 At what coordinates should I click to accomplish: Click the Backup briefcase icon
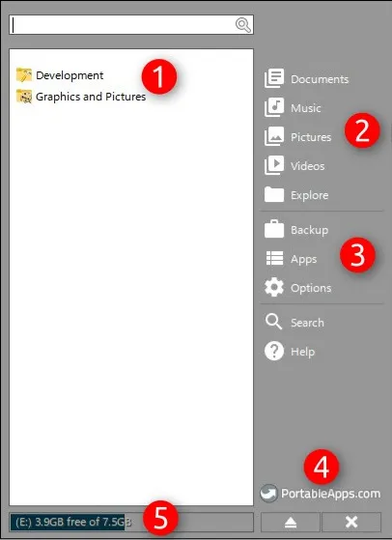(274, 229)
